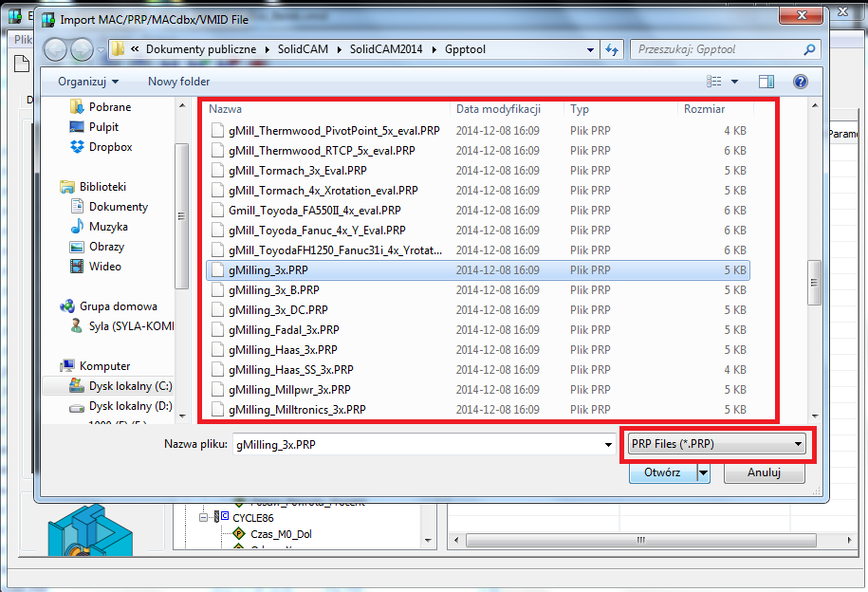
Task: Open the Organizuj menu
Action: tap(88, 82)
